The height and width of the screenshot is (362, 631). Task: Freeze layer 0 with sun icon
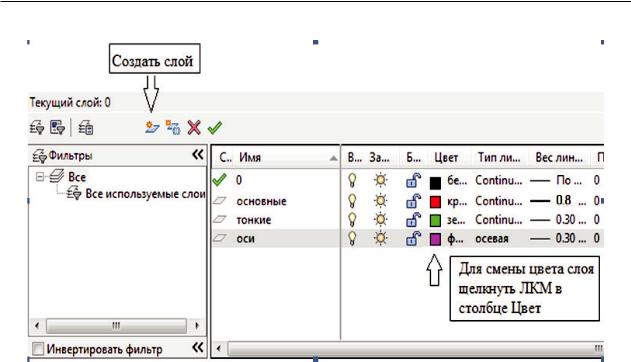point(380,180)
